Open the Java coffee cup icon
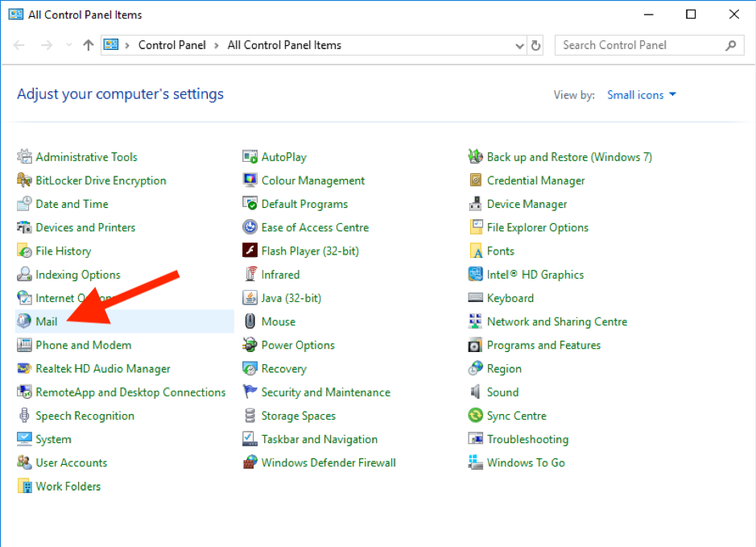The width and height of the screenshot is (756, 547). click(x=250, y=298)
